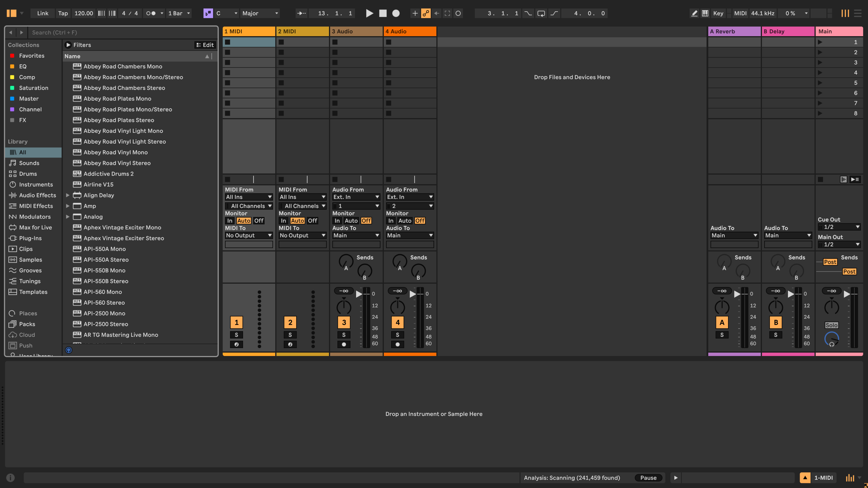
Task: Click the Saturation collection green color tag
Action: (12, 88)
